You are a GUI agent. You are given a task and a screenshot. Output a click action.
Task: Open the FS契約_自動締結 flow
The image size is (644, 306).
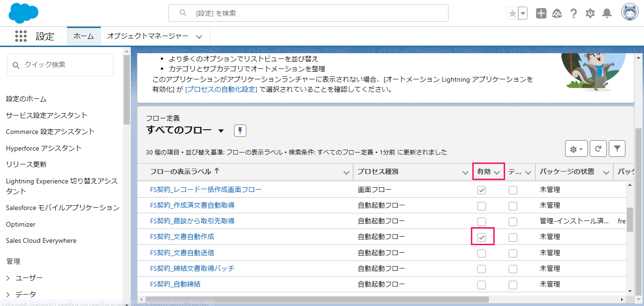pos(175,284)
